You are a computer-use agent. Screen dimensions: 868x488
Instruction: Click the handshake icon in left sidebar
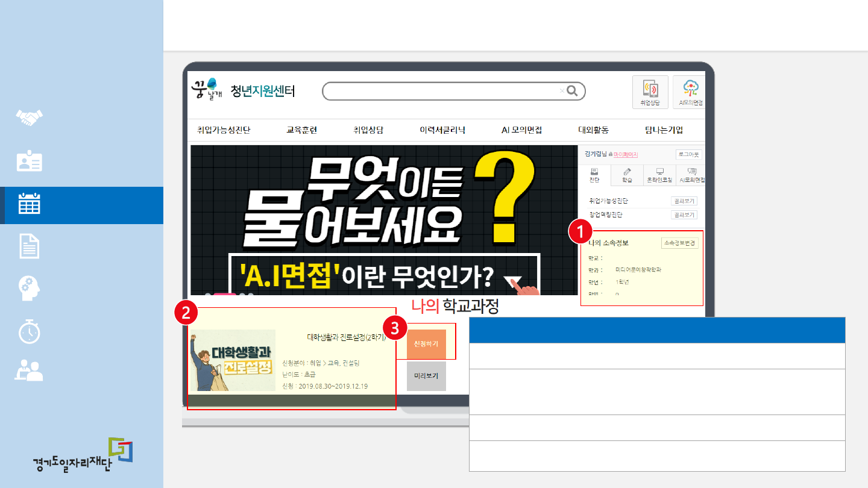[29, 117]
